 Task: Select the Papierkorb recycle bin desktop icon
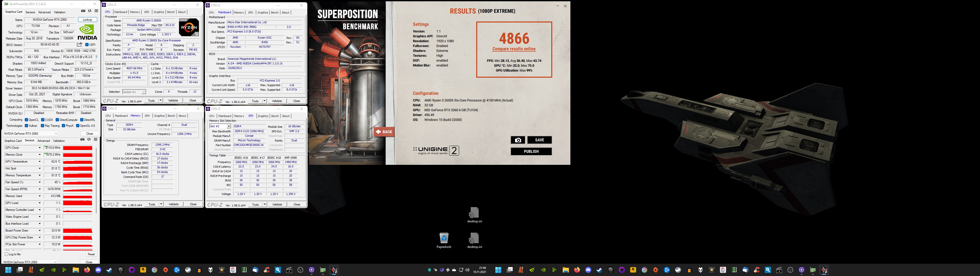(444, 240)
